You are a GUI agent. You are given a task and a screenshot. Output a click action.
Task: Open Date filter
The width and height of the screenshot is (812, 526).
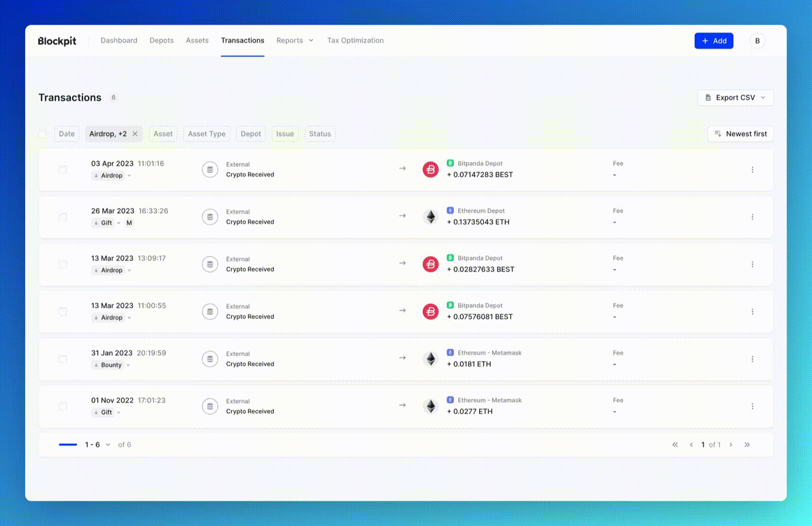click(x=66, y=134)
